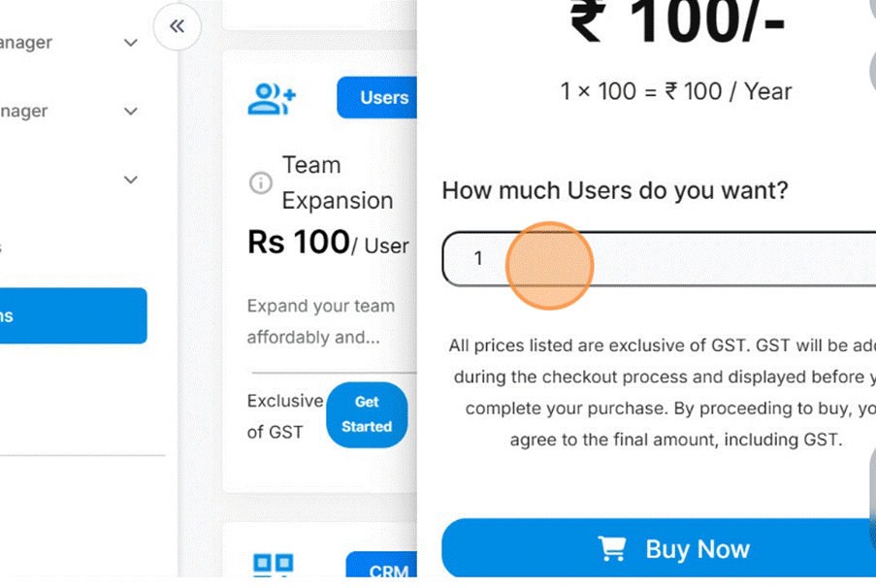Click the Team Expansion card title
The height and width of the screenshot is (588, 876).
pyautogui.click(x=337, y=182)
